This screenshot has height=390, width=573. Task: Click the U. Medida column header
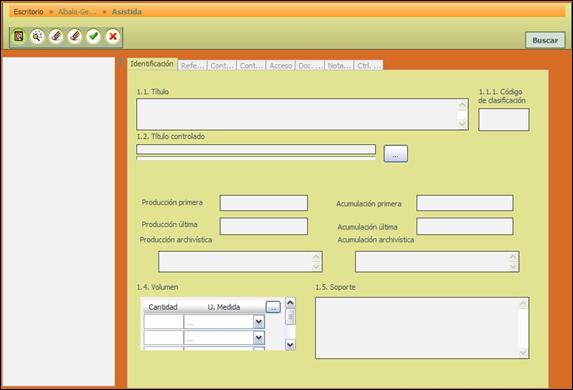224,307
